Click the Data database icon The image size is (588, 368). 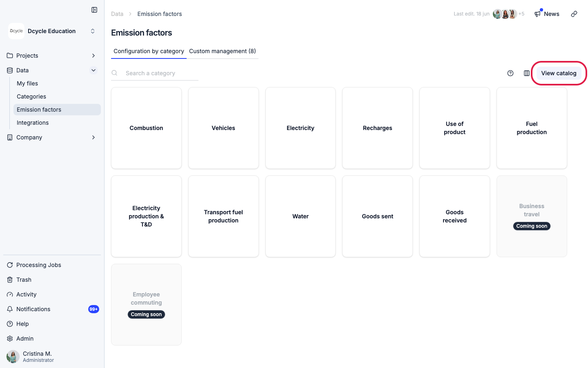pos(10,70)
